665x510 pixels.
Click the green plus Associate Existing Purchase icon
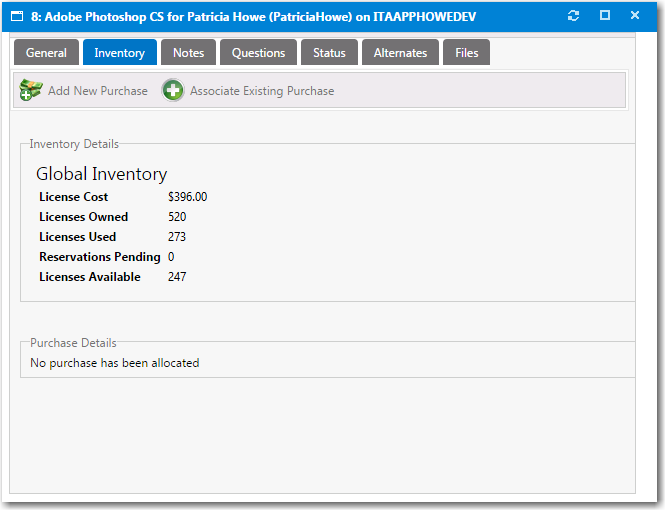click(173, 91)
